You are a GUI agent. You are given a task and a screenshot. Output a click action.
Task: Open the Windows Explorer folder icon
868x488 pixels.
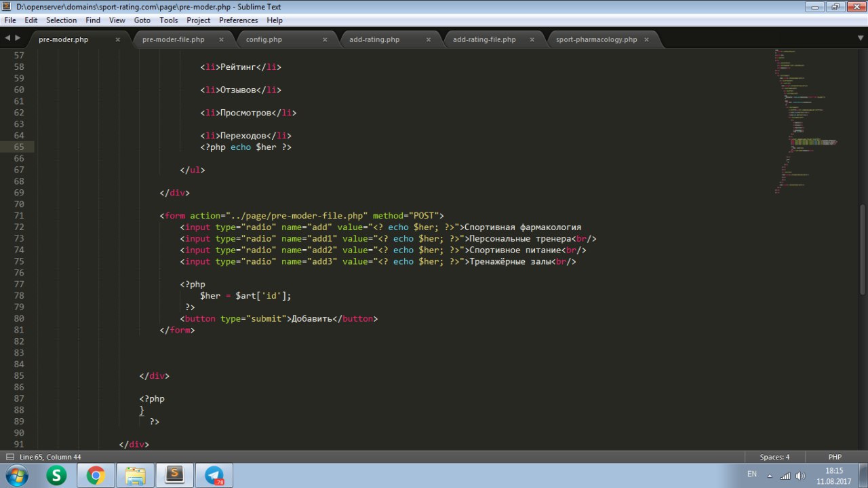pos(136,475)
